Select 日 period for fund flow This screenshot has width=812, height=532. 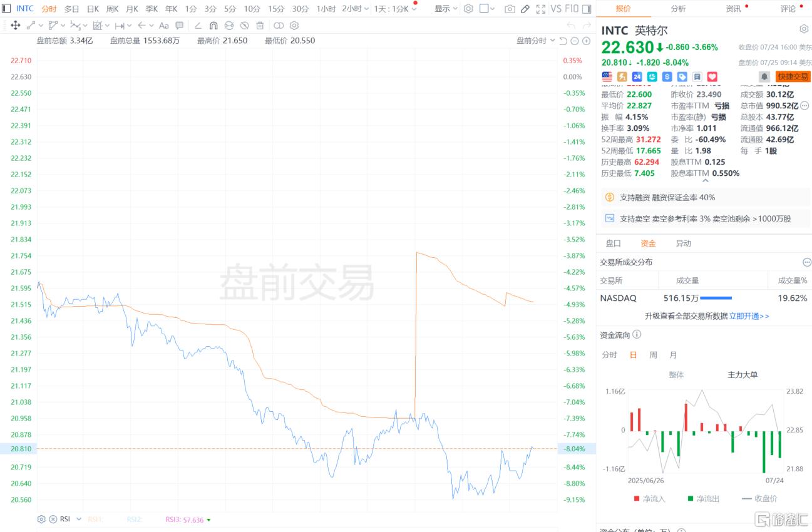tap(633, 355)
